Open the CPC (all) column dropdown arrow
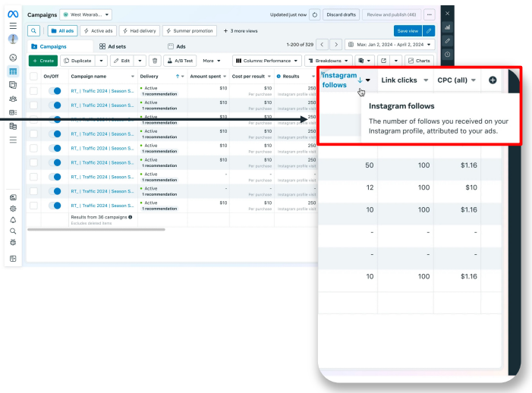Image resolution: width=532 pixels, height=393 pixels. 474,80
